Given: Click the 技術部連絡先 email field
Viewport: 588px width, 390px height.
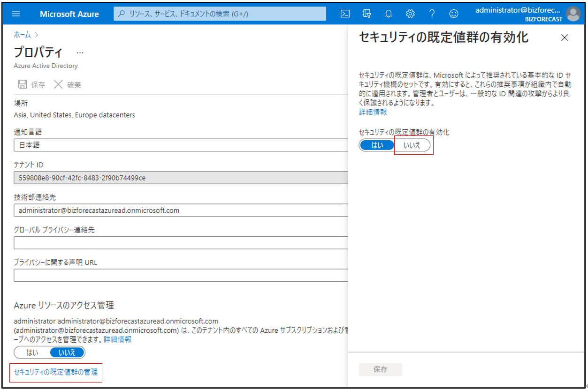Looking at the screenshot, I should coord(181,210).
